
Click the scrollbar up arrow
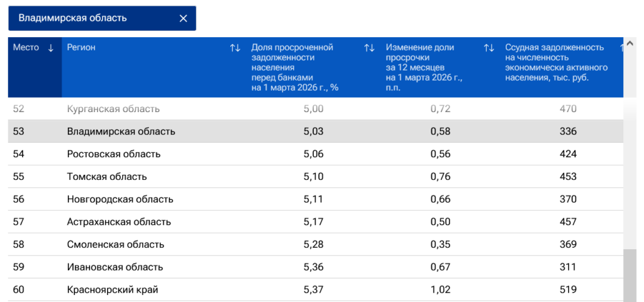[x=630, y=43]
